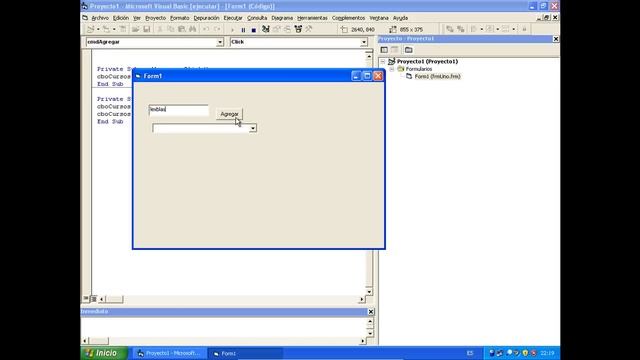Open Project Explorer from toolbar icon

[x=266, y=29]
